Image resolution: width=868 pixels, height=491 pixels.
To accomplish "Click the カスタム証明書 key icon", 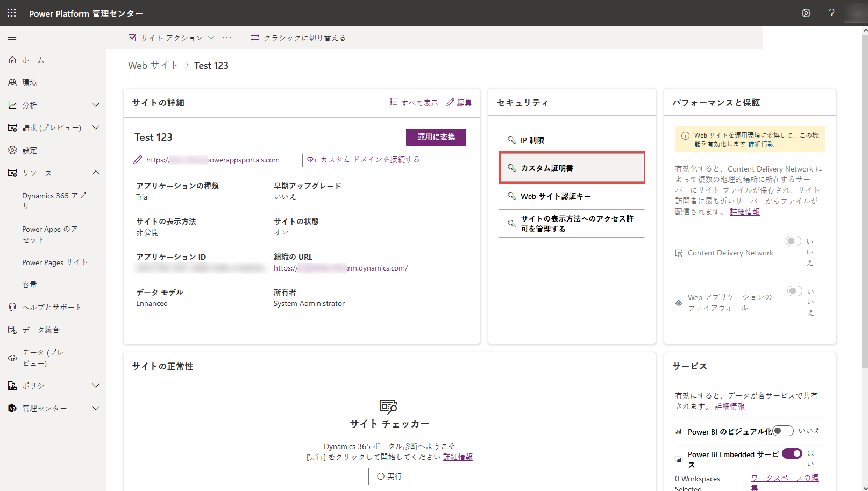I will pos(511,168).
